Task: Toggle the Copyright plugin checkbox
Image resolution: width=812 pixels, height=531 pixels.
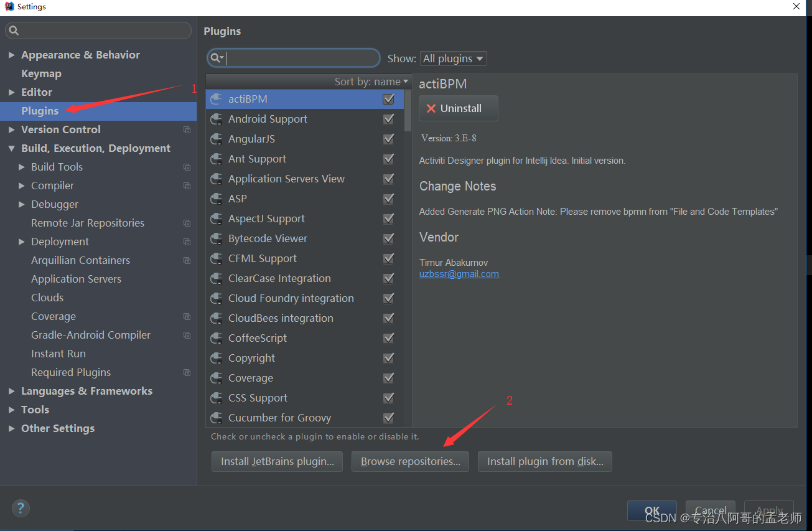Action: 389,358
